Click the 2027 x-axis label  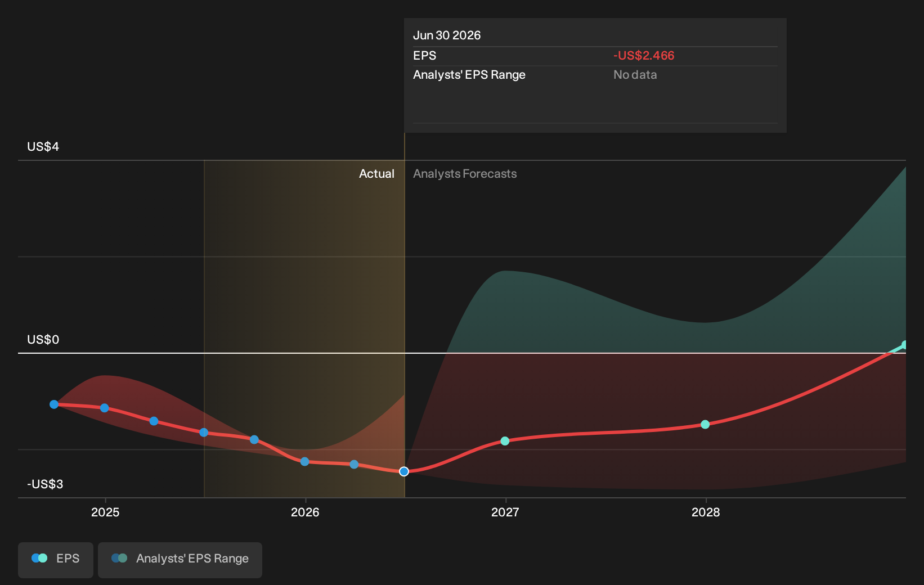coord(505,512)
